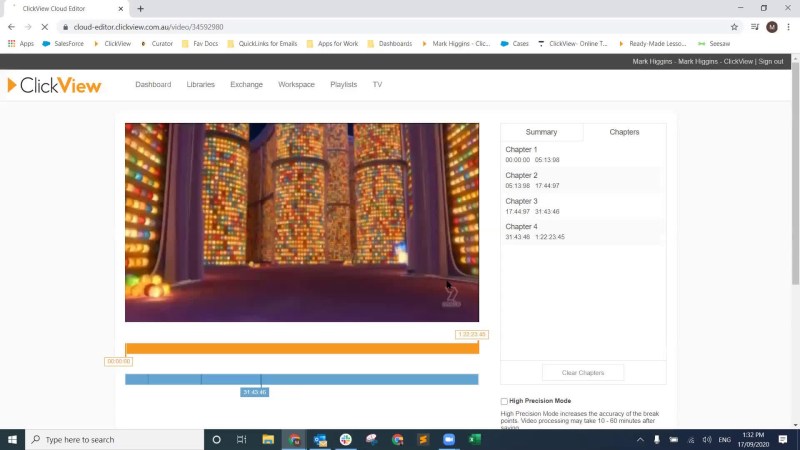Click the 1:22:23:45 trim end handle
800x450 pixels.
(x=472, y=335)
